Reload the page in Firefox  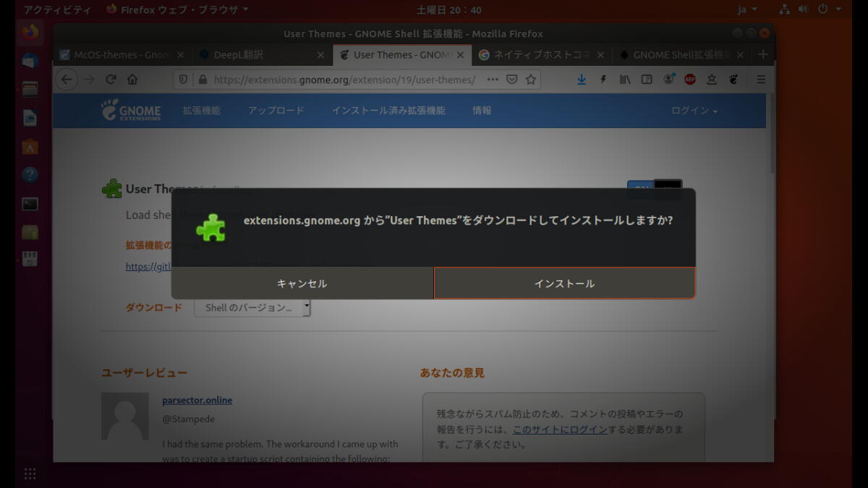[111, 80]
